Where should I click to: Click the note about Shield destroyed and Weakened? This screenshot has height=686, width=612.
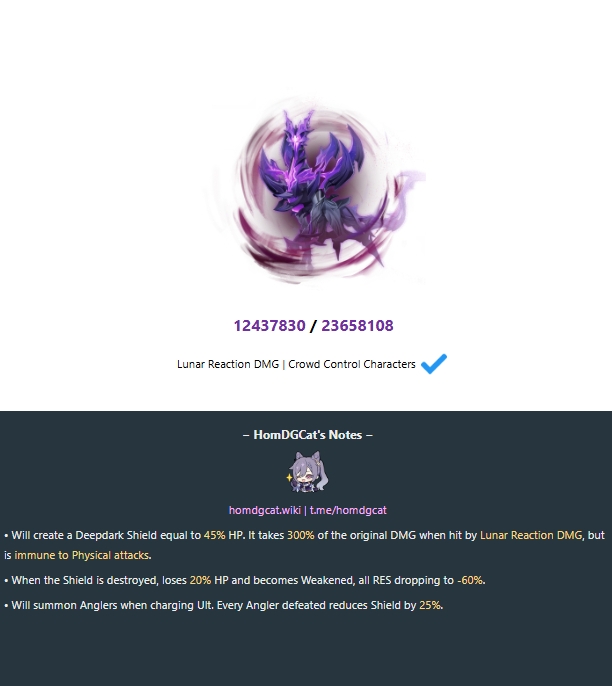click(x=245, y=580)
